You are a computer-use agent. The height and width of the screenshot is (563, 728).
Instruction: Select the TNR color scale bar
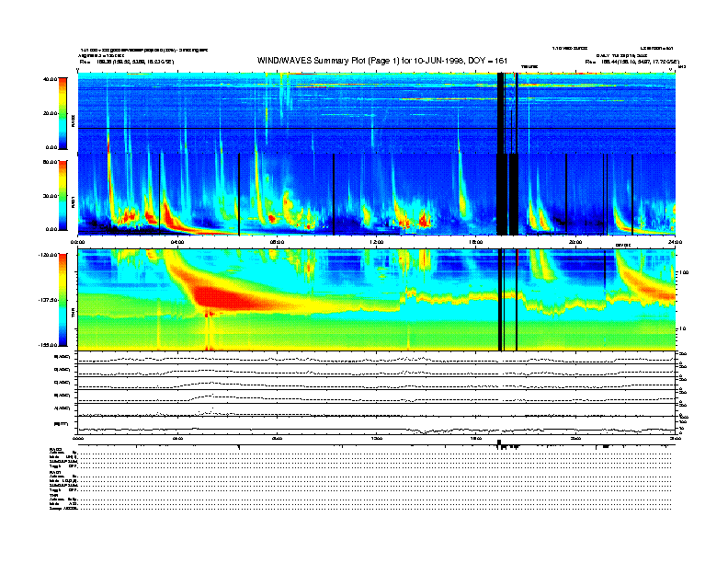pos(63,300)
